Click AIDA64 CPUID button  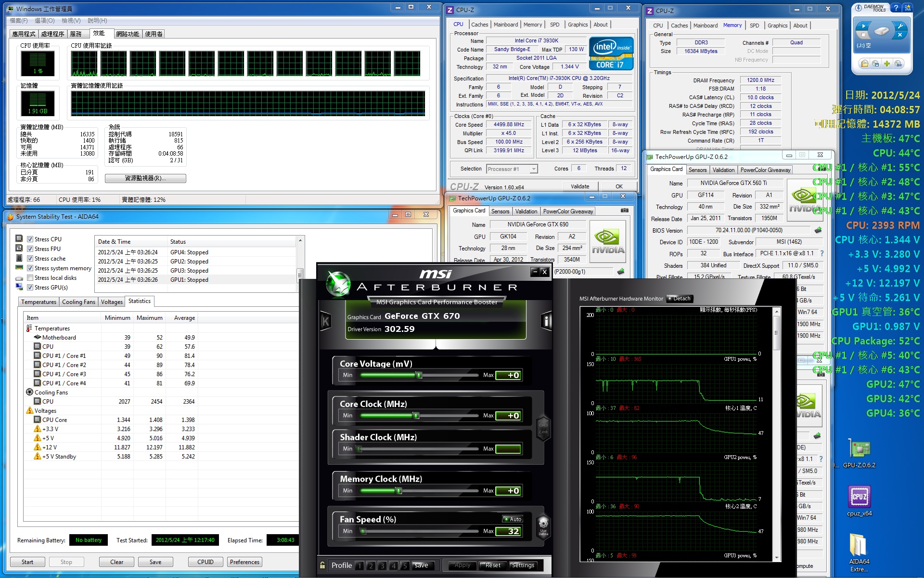pos(205,562)
